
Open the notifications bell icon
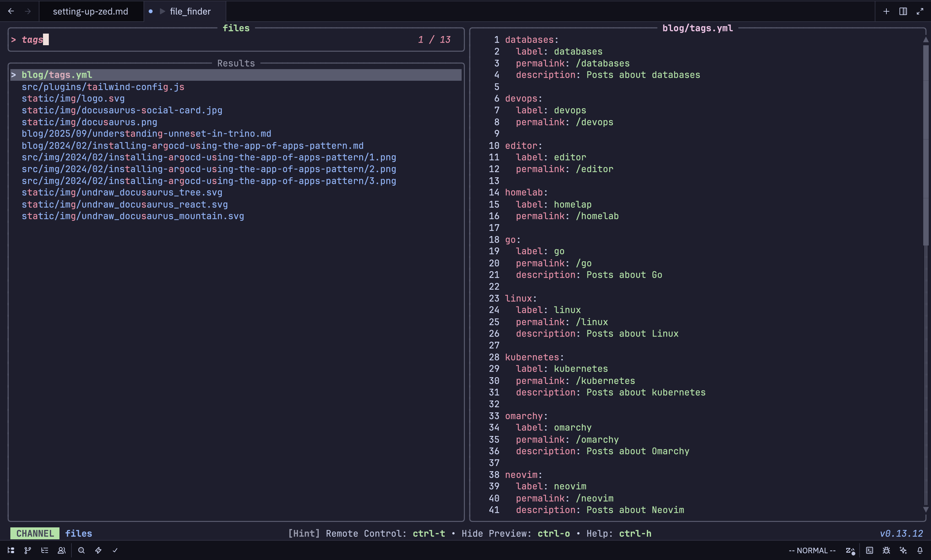coord(920,550)
